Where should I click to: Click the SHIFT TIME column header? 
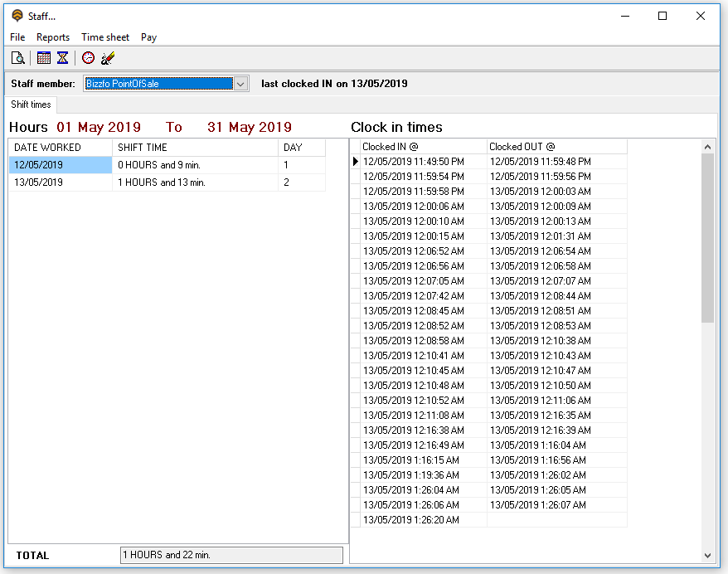pos(195,148)
